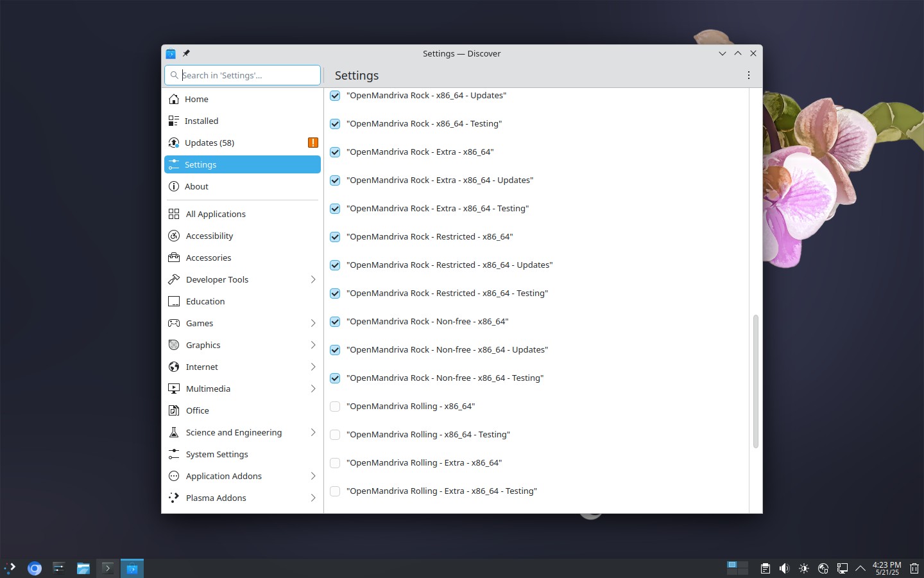Disable Rock Non-free x86_64 Updates repository
Viewport: 924px width, 578px height.
coord(335,350)
